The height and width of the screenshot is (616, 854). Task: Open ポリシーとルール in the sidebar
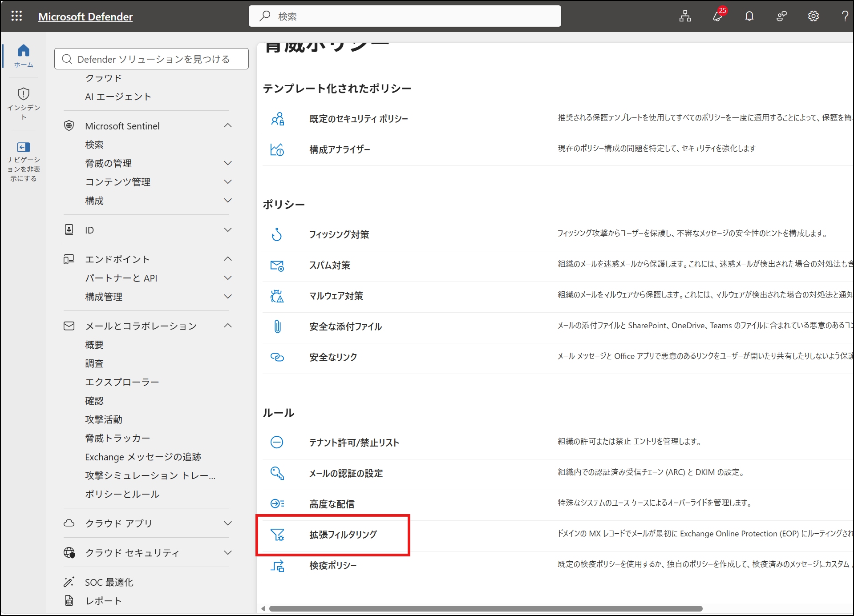pyautogui.click(x=122, y=494)
